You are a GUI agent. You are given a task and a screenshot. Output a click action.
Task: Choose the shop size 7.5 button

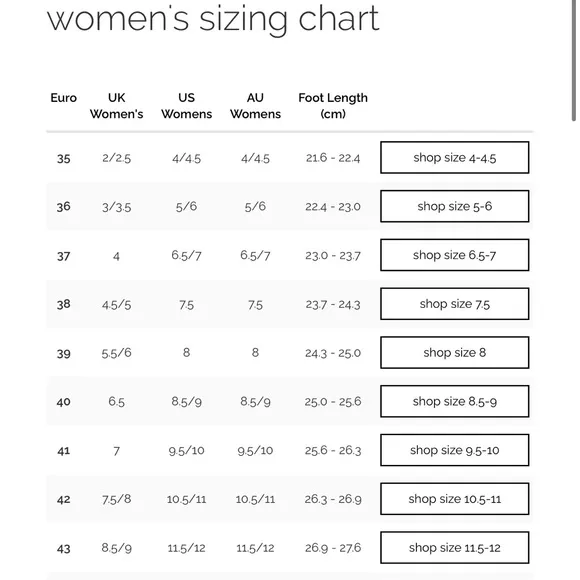455,304
